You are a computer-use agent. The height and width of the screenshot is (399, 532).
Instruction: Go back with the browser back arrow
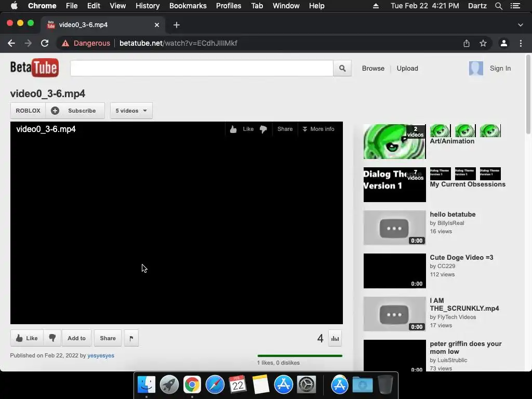(11, 43)
